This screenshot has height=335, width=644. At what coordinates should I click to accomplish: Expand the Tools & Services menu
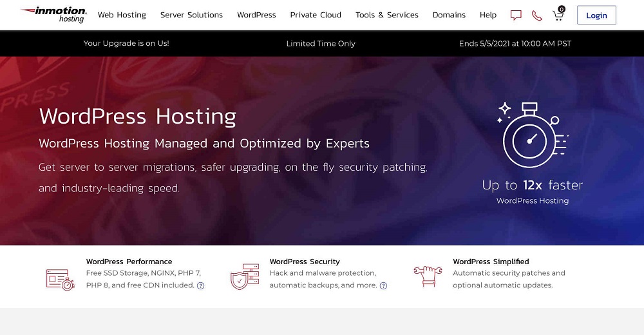[386, 15]
